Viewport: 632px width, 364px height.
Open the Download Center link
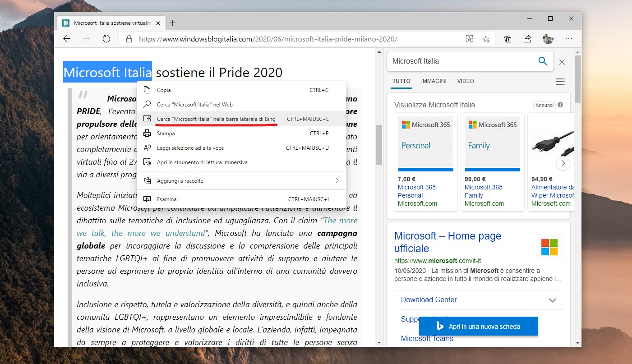[429, 300]
